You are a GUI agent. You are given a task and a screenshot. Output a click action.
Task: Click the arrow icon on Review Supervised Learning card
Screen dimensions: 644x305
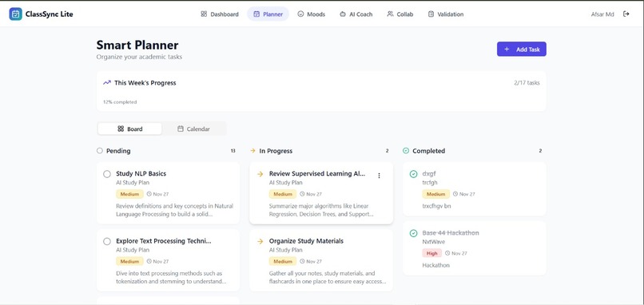click(260, 174)
